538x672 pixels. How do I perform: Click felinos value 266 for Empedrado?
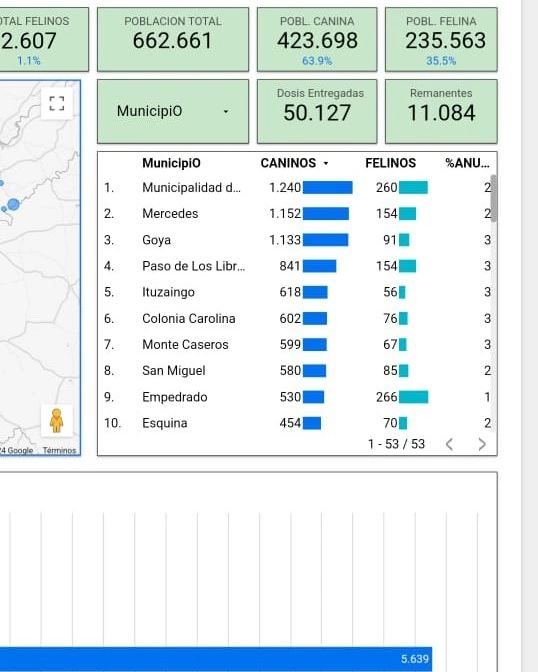(387, 397)
